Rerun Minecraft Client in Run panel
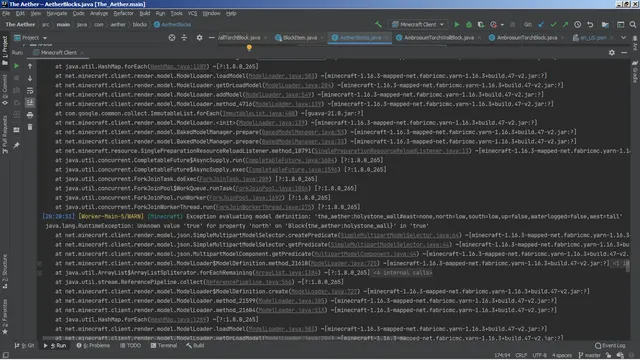 click(16, 66)
